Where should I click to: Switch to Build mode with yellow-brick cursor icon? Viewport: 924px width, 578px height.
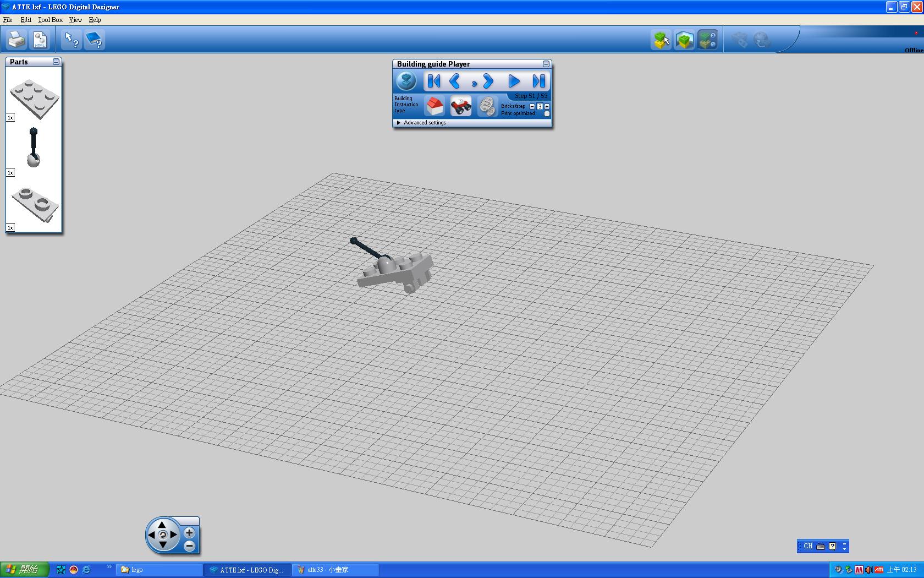(661, 40)
